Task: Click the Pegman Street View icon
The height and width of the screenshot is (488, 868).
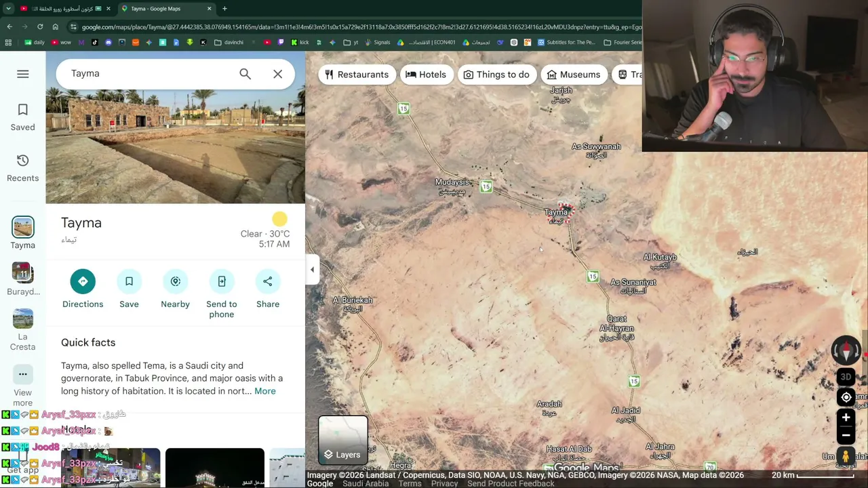Action: [846, 457]
